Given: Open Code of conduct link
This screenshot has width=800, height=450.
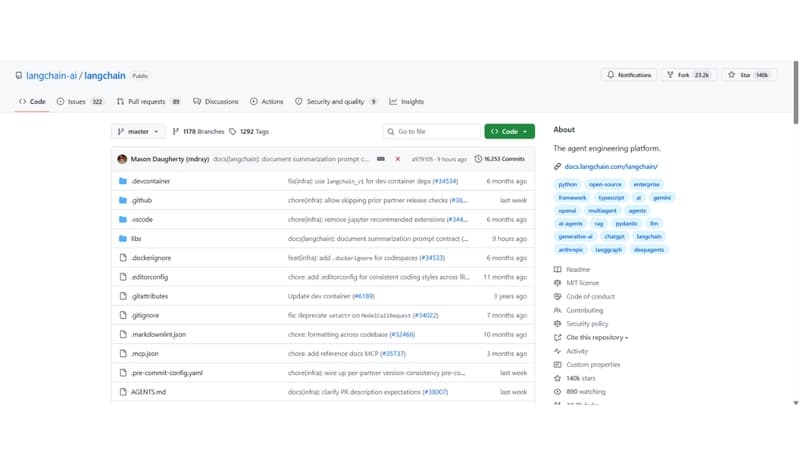Looking at the screenshot, I should tap(590, 296).
